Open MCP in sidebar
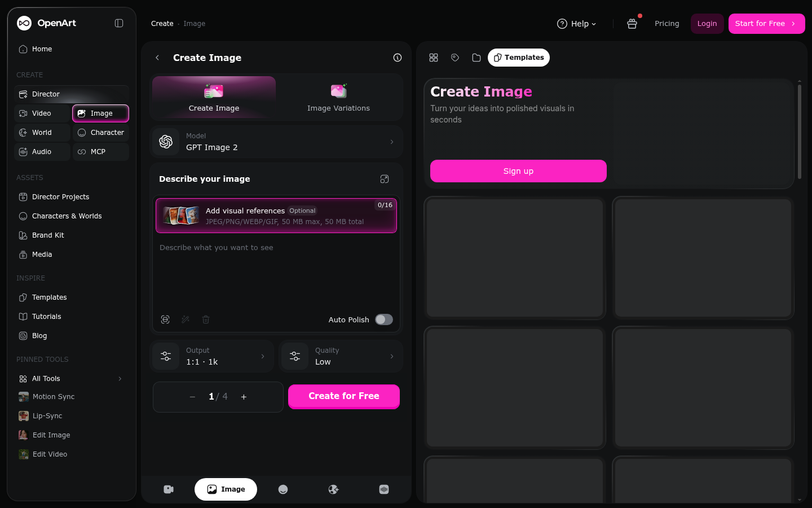The width and height of the screenshot is (812, 508). pos(101,152)
